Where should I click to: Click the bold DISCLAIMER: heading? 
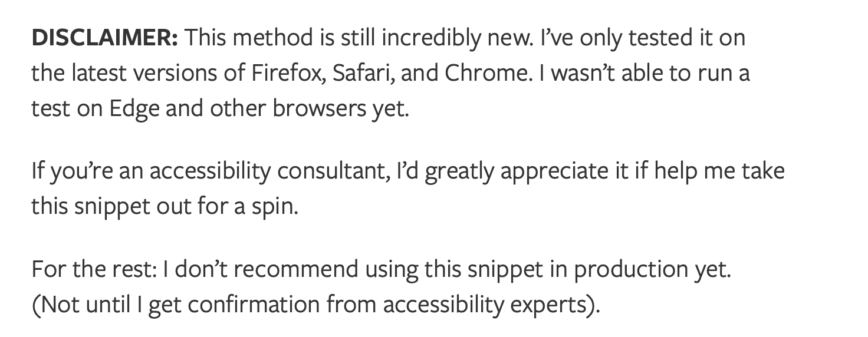pyautogui.click(x=104, y=38)
